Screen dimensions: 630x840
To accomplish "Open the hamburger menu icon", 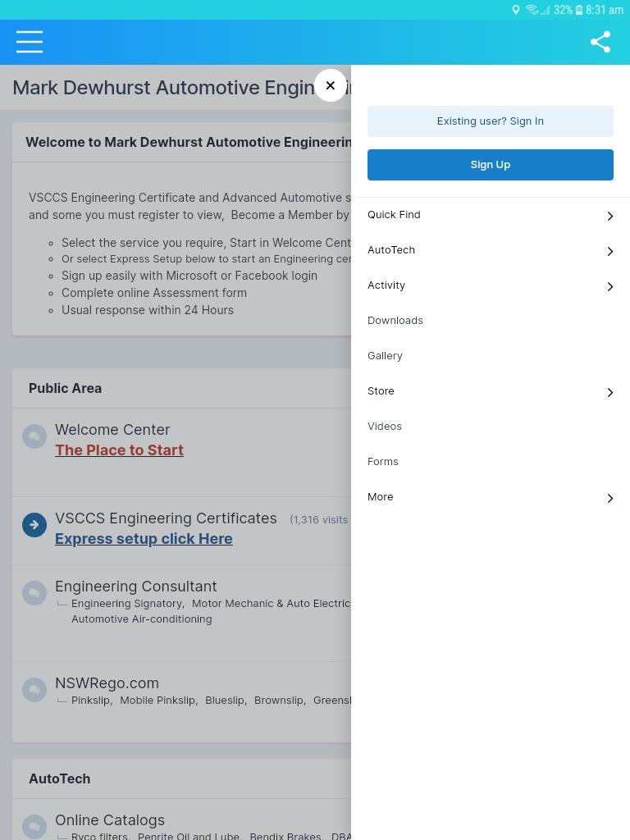I will 30,42.
